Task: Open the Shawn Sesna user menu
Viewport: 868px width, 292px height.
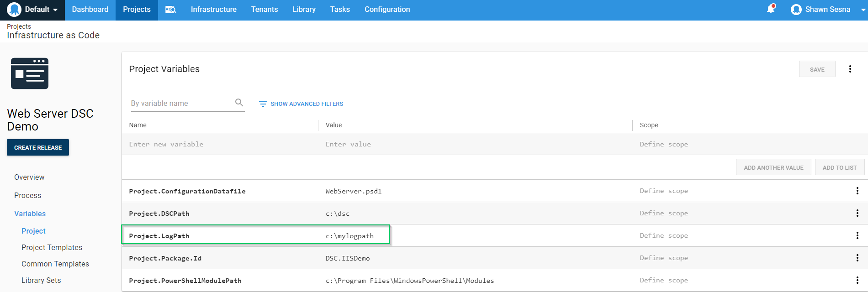Action: click(x=827, y=10)
